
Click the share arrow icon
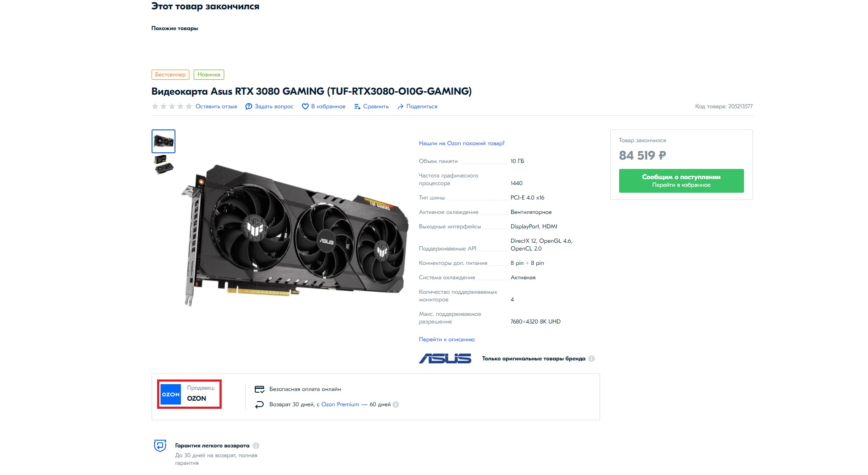pos(400,107)
